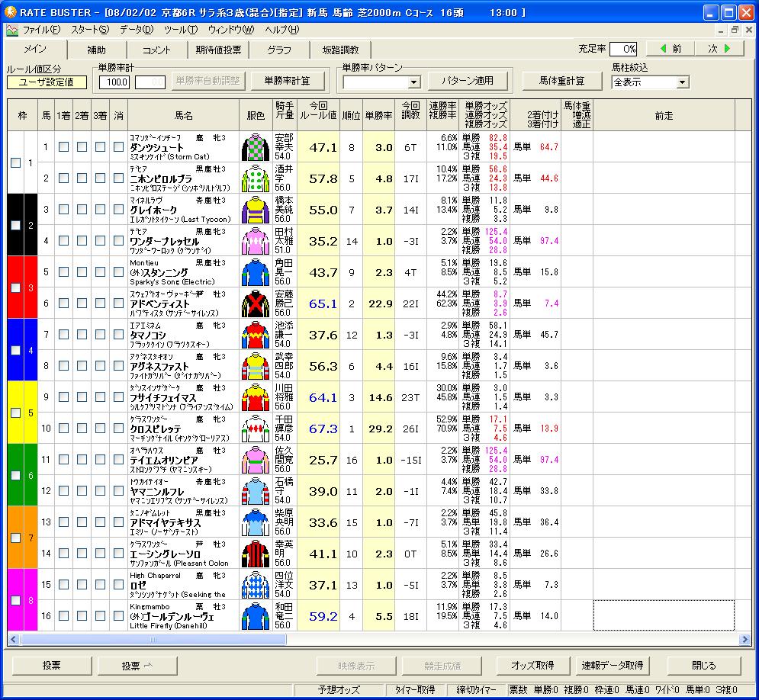The image size is (759, 700).
Task: Switch to the グラフ tab
Action: [279, 50]
